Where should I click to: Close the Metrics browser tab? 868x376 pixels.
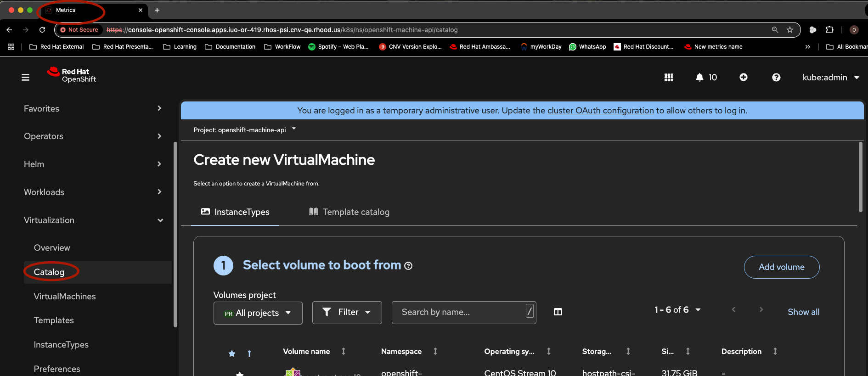tap(141, 10)
